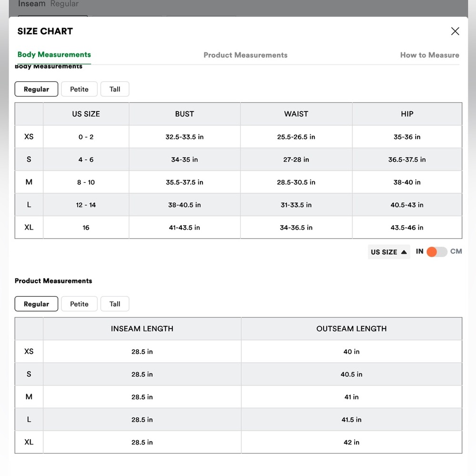The image size is (476, 476).
Task: Click the BUST column header
Action: click(185, 114)
